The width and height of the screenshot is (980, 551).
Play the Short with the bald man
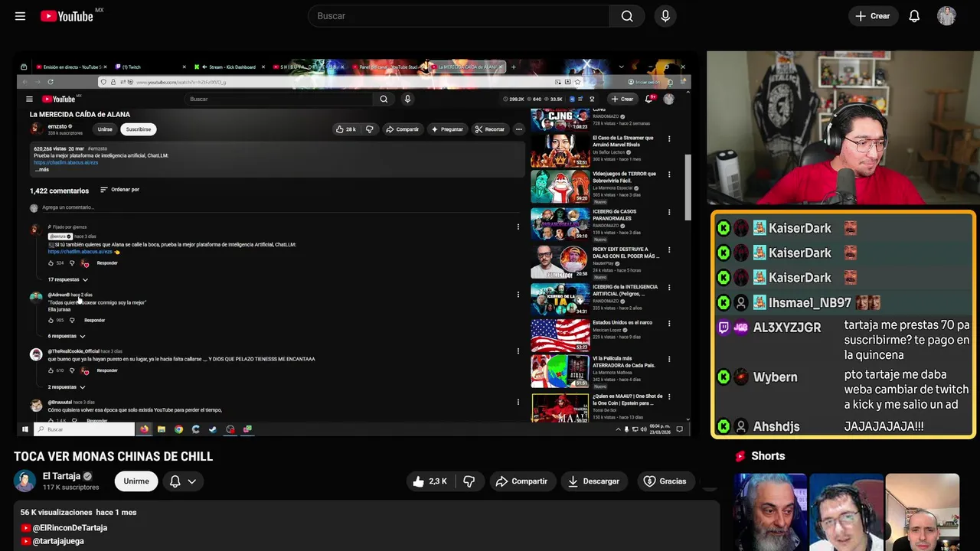922,512
